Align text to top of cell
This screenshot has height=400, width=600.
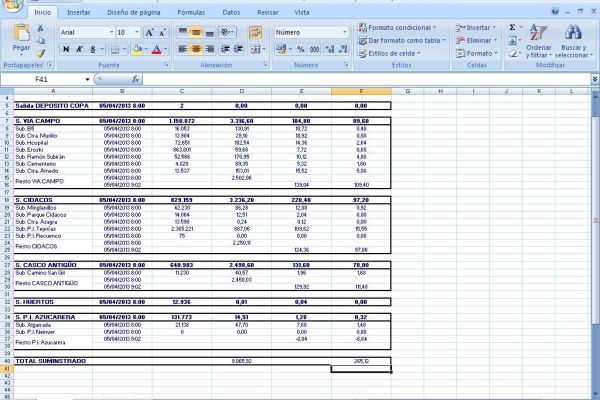[x=183, y=32]
